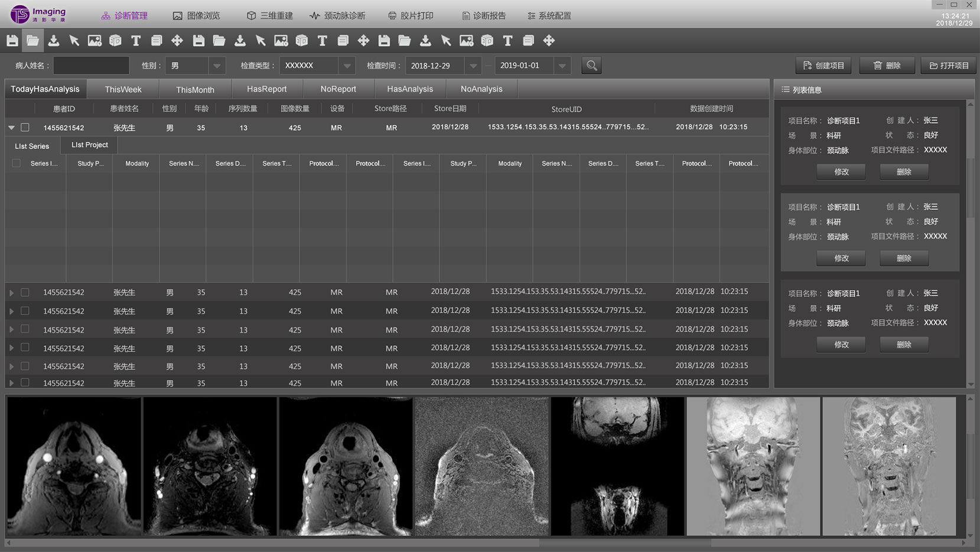This screenshot has height=552, width=980.
Task: Open the 检查类型 exam type dropdown
Action: pyautogui.click(x=347, y=66)
